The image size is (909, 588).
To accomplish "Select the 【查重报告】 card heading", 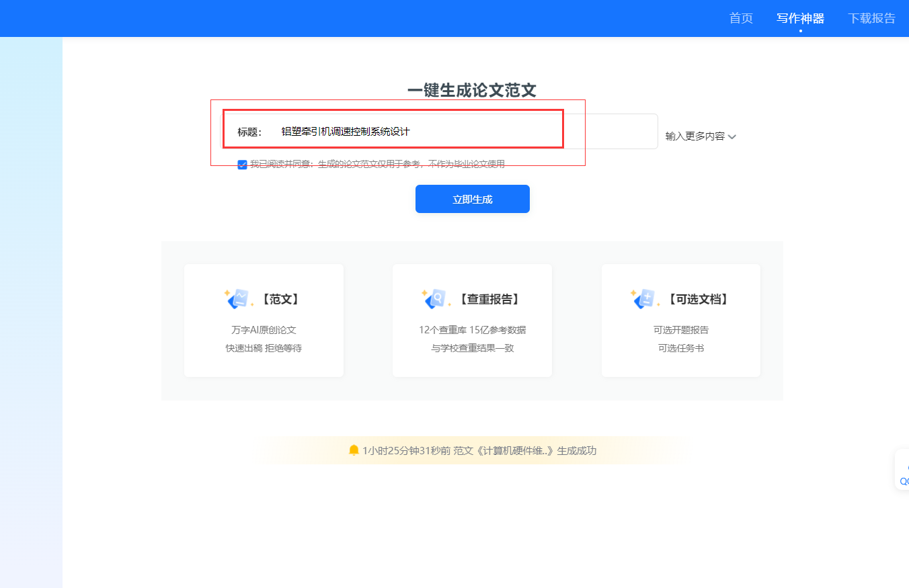I will tap(489, 300).
